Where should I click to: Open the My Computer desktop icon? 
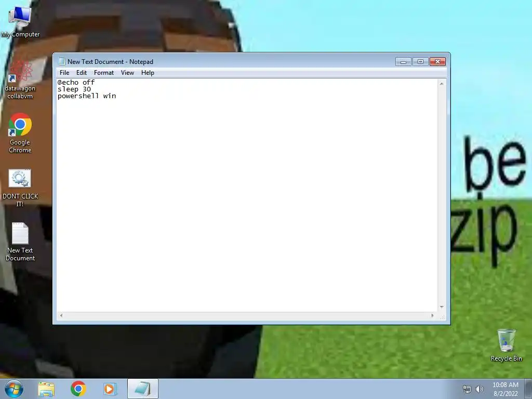coord(20,22)
